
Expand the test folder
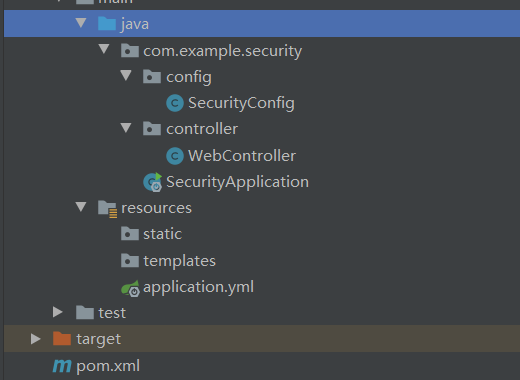click(x=58, y=312)
